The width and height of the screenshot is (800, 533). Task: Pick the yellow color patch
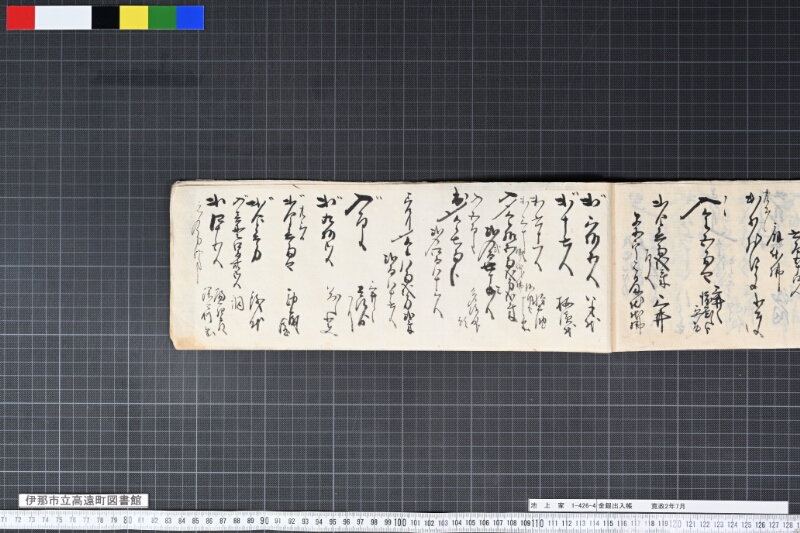[134, 17]
